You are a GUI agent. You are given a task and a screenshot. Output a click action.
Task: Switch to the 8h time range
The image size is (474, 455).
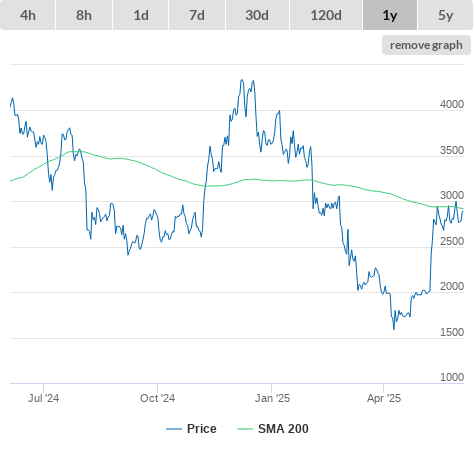coord(84,15)
